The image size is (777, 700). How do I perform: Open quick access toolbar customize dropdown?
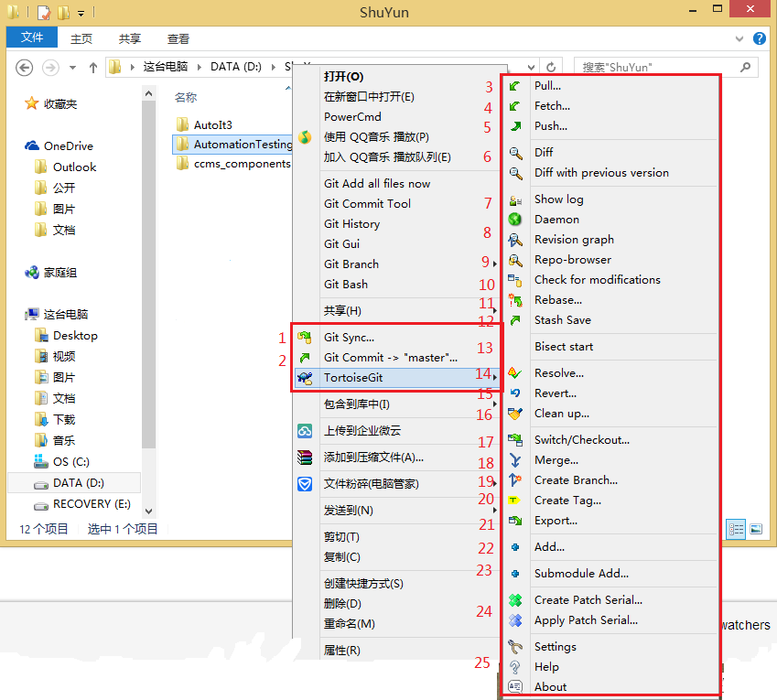pos(81,14)
